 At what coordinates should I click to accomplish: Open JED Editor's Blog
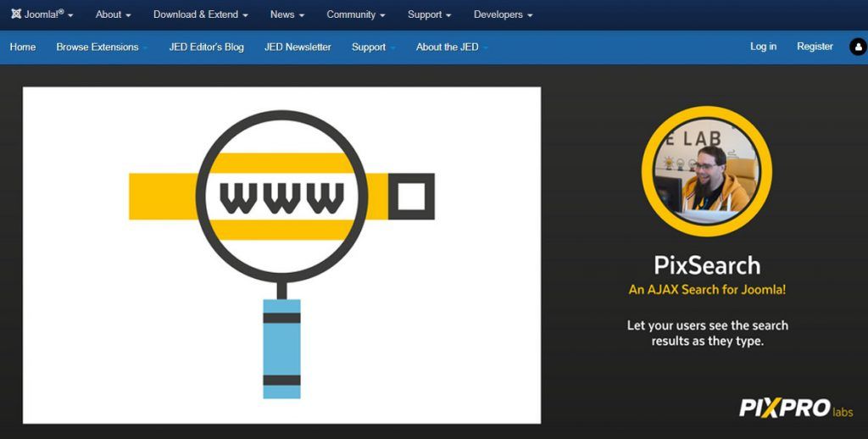(207, 47)
